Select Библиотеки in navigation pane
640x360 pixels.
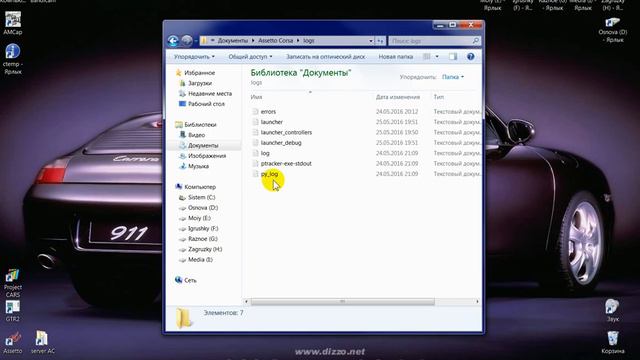coord(200,124)
